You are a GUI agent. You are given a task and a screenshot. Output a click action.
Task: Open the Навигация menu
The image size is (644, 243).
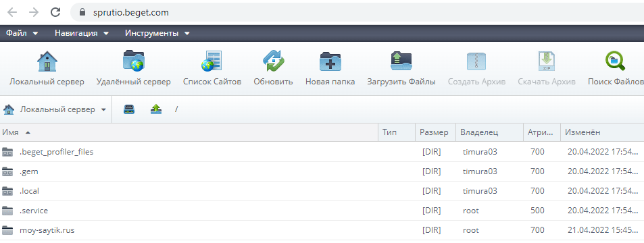(82, 33)
